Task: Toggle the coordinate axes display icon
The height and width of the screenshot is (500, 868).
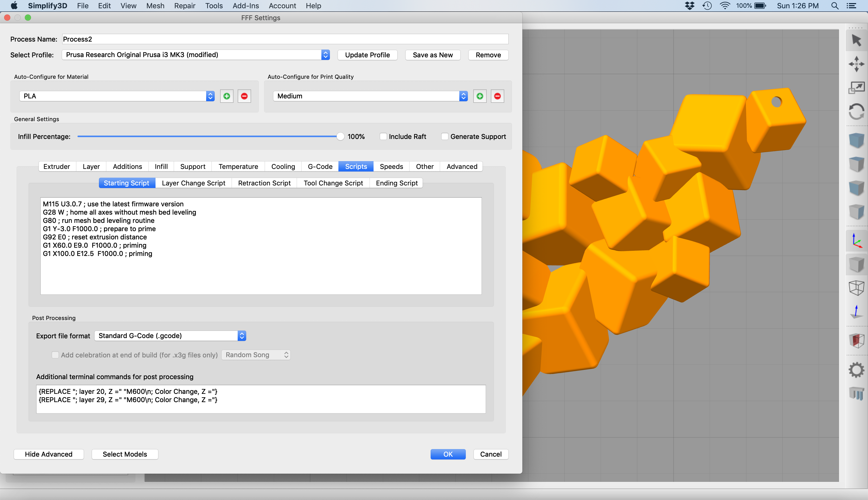Action: 856,240
